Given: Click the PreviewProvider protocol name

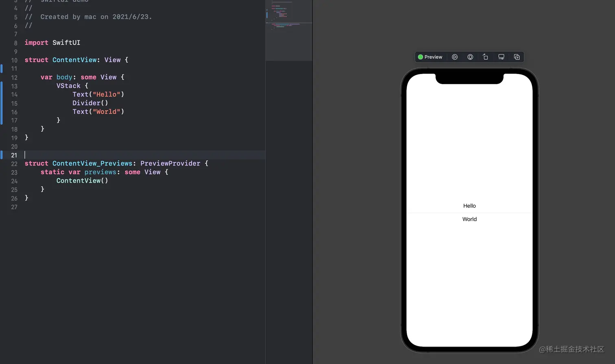Looking at the screenshot, I should click(170, 163).
